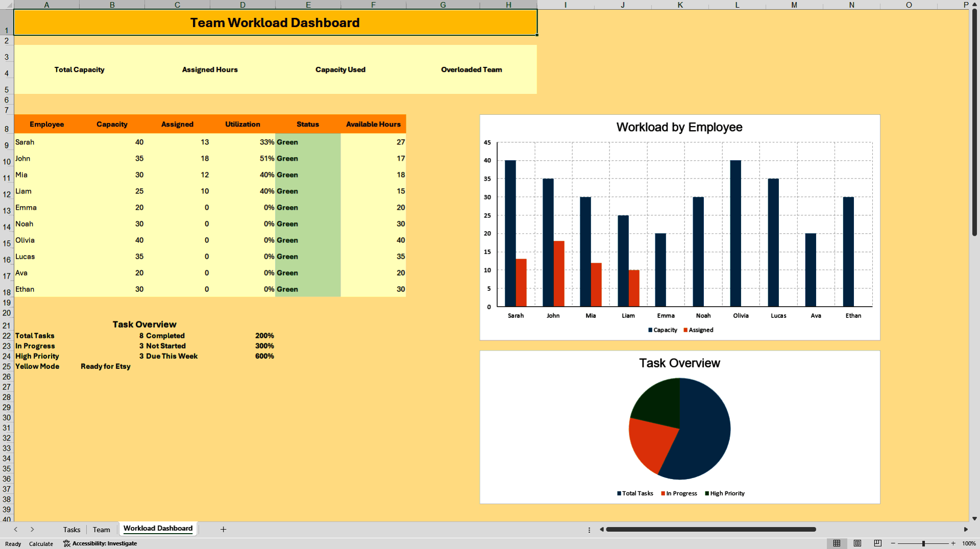Click the Overloaded Team card label
This screenshot has width=980, height=549.
pyautogui.click(x=472, y=69)
